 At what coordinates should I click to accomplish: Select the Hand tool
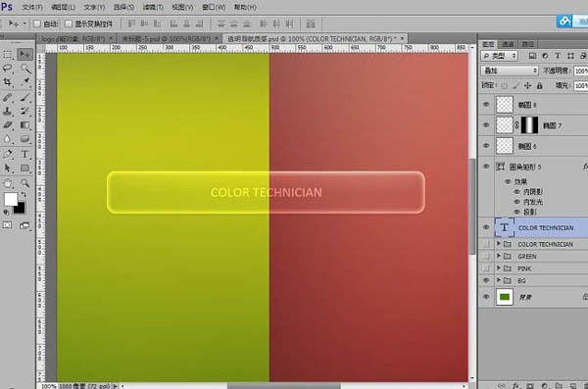[x=8, y=183]
